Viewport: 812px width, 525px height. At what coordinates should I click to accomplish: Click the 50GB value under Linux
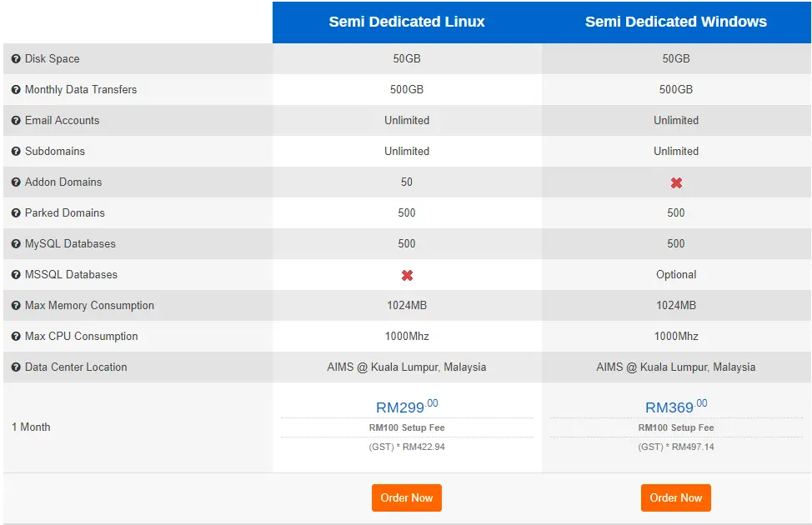coord(407,58)
